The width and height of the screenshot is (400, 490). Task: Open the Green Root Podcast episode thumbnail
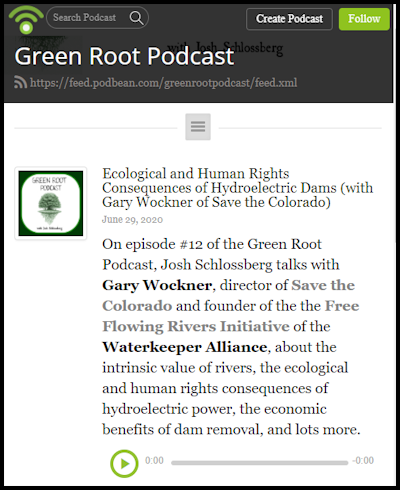click(x=51, y=203)
